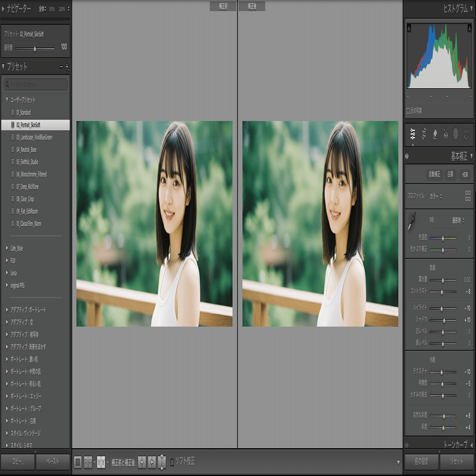
Task: Expand the Leica preset group
Action: click(x=7, y=273)
